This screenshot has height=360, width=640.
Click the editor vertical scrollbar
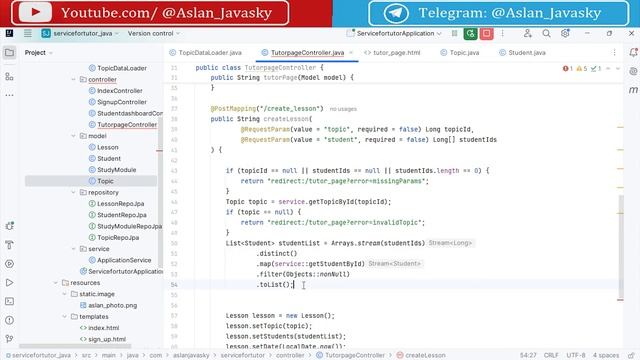(621, 247)
